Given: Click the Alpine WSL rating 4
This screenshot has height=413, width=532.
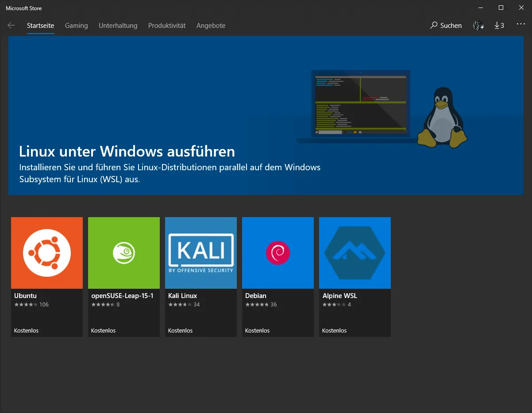Looking at the screenshot, I should click(336, 305).
